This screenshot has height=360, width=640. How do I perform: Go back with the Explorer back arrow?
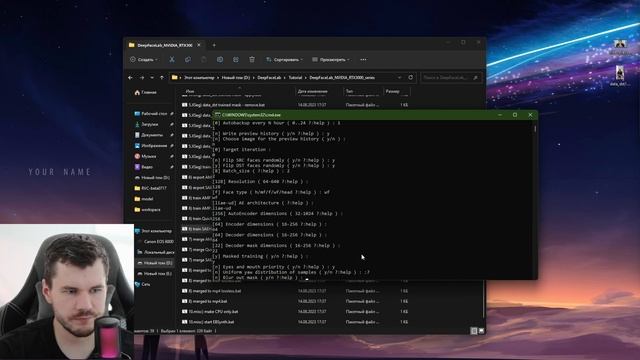(x=131, y=78)
